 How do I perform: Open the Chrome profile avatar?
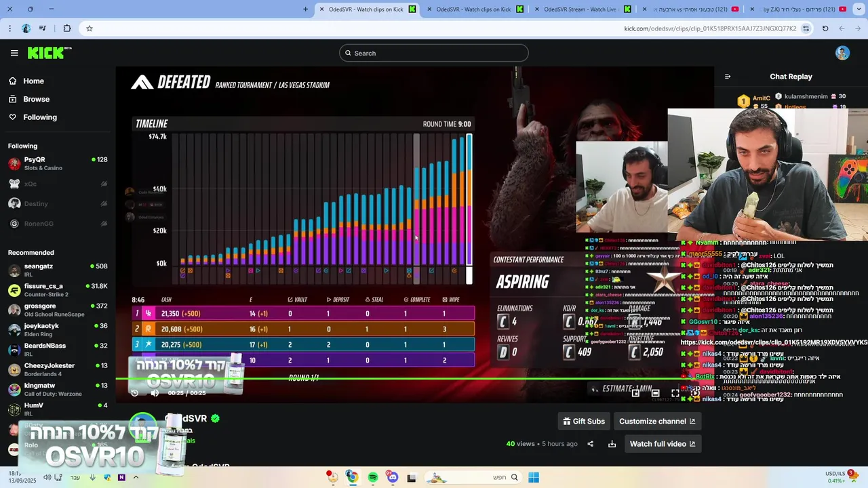pyautogui.click(x=26, y=28)
